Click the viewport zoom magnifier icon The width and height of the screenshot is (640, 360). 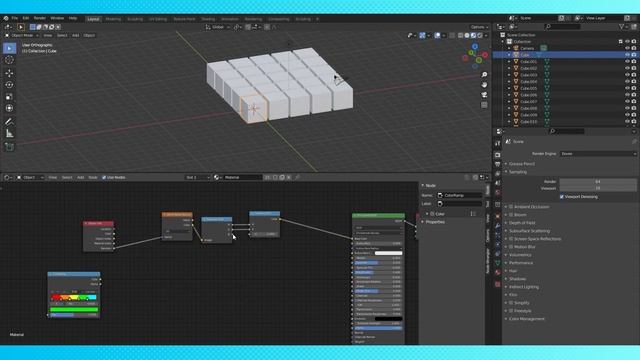coord(484,75)
